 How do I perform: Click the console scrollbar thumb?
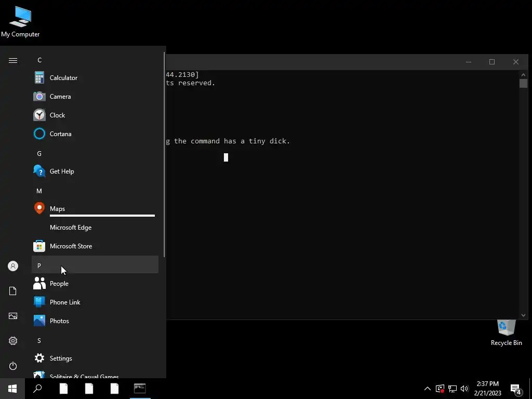point(523,84)
